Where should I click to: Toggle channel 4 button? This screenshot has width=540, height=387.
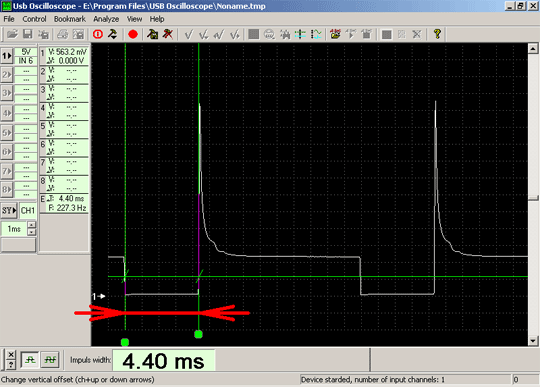point(7,113)
